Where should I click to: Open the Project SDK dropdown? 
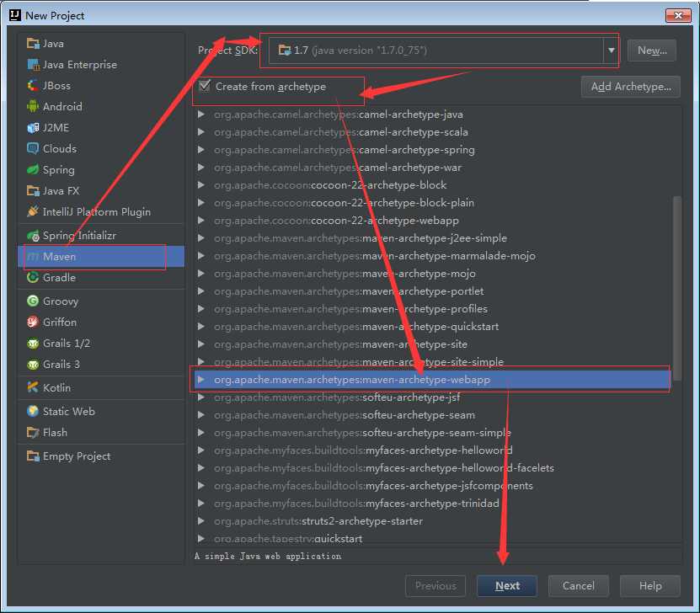tap(612, 50)
